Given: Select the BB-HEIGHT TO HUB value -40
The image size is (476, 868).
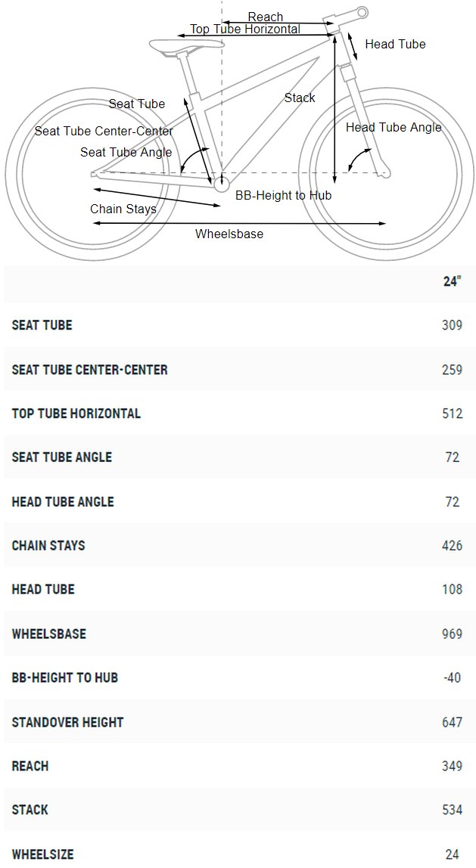Looking at the screenshot, I should click(453, 677).
